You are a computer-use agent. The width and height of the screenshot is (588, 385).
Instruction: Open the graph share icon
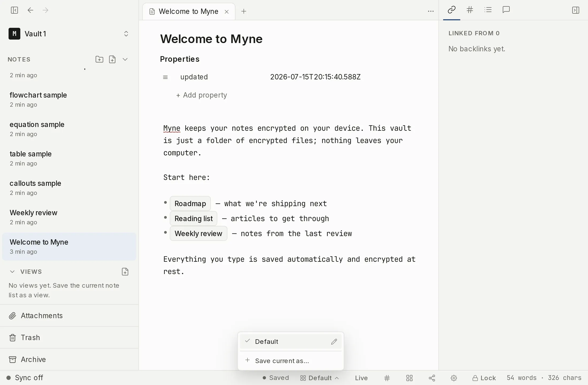point(432,378)
